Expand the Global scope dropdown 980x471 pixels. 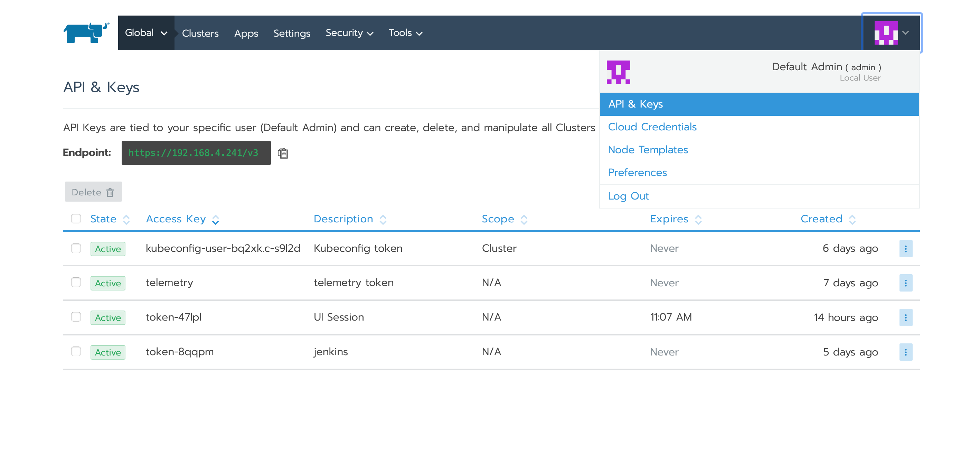(x=146, y=33)
